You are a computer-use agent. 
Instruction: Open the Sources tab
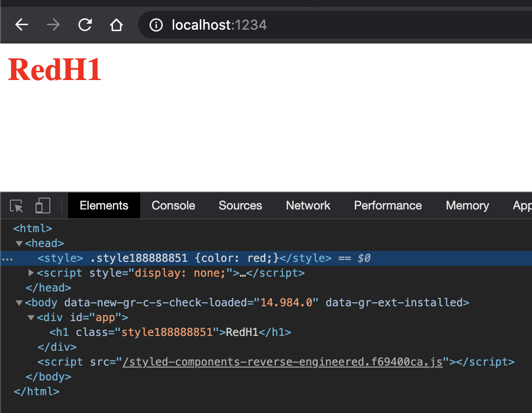tap(240, 206)
